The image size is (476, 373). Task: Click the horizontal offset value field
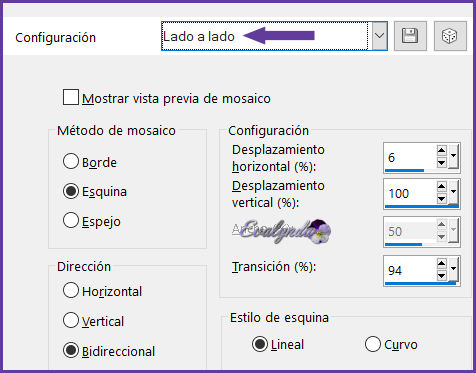coord(410,157)
